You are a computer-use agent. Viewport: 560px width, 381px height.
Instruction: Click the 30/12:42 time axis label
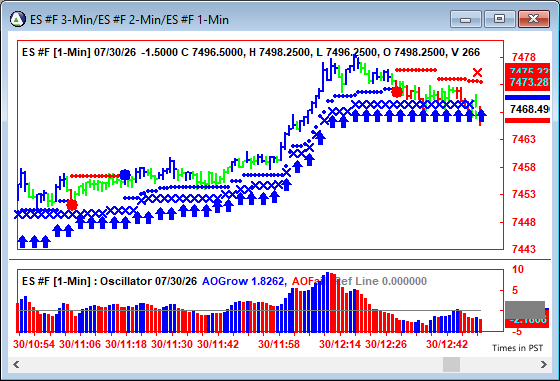tap(447, 344)
